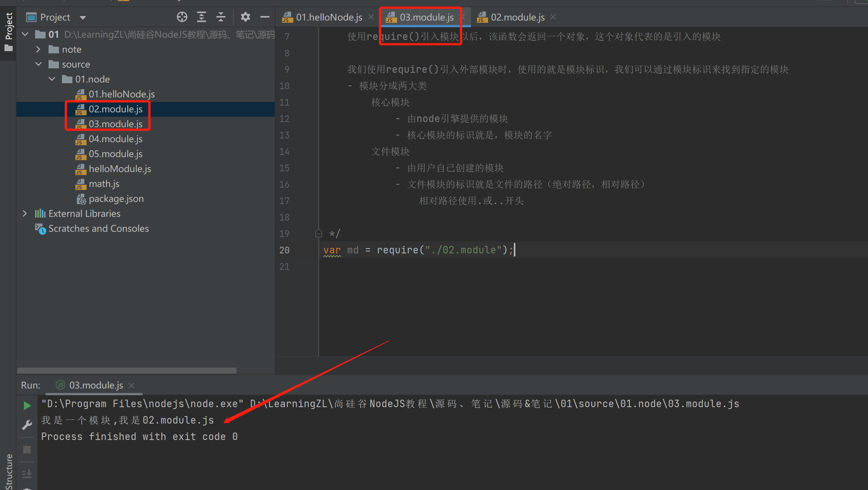Expand the External Libraries node
This screenshot has width=868, height=490.
point(25,213)
